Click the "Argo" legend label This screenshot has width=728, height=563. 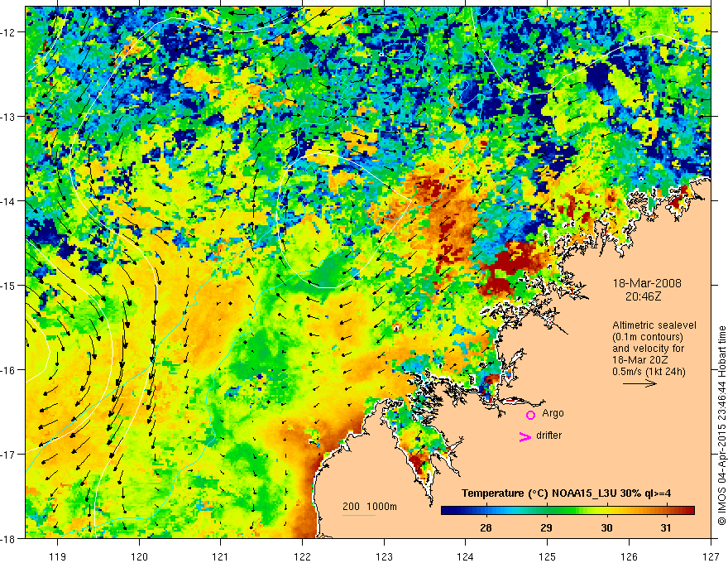tap(553, 413)
